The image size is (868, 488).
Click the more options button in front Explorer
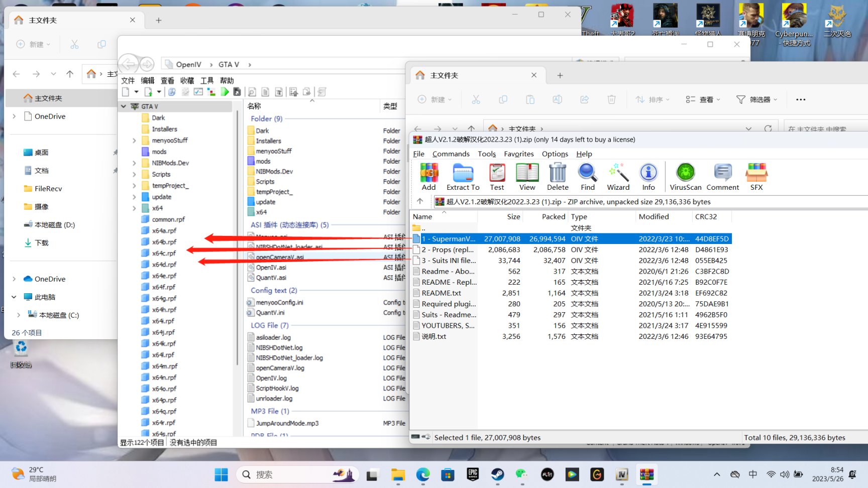click(801, 99)
